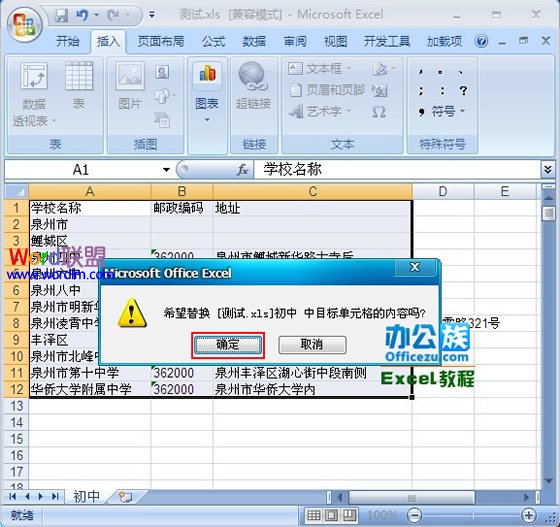
Task: Select column E header
Action: point(505,192)
